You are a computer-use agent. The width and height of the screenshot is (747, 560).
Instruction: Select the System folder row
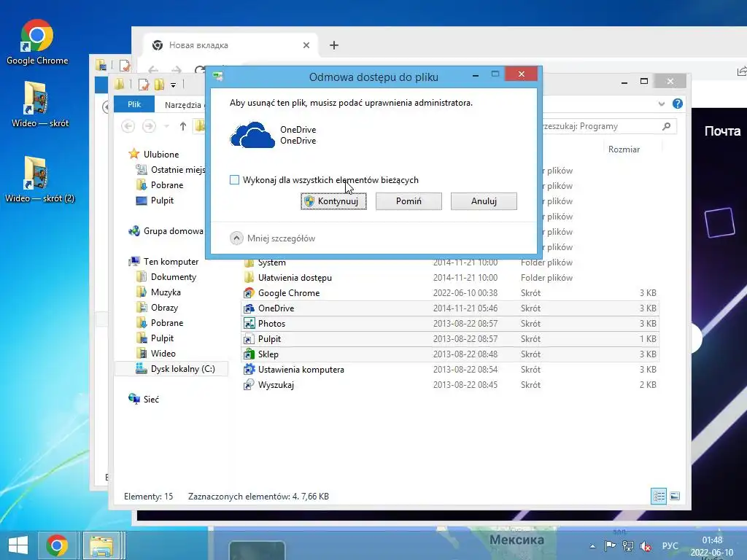[x=450, y=262]
